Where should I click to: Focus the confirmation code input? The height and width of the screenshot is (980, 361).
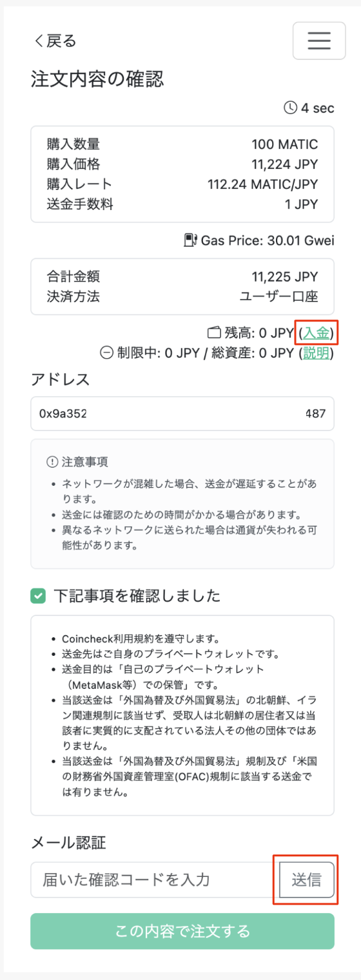click(x=155, y=879)
